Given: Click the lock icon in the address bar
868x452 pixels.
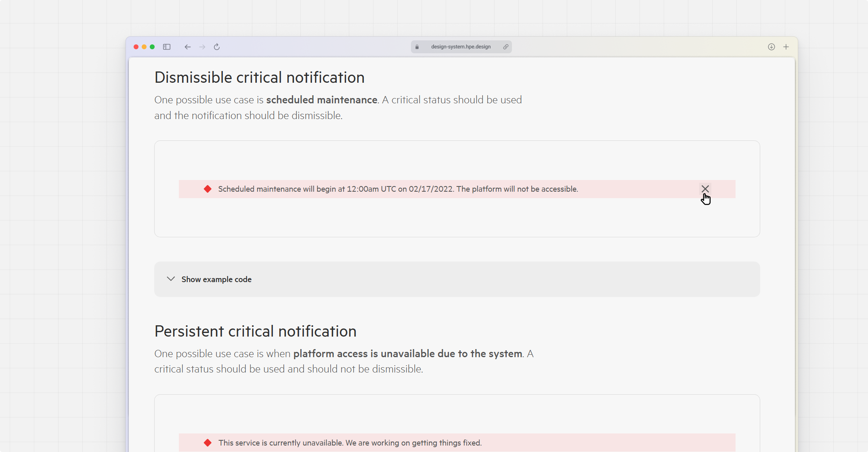Looking at the screenshot, I should click(417, 47).
